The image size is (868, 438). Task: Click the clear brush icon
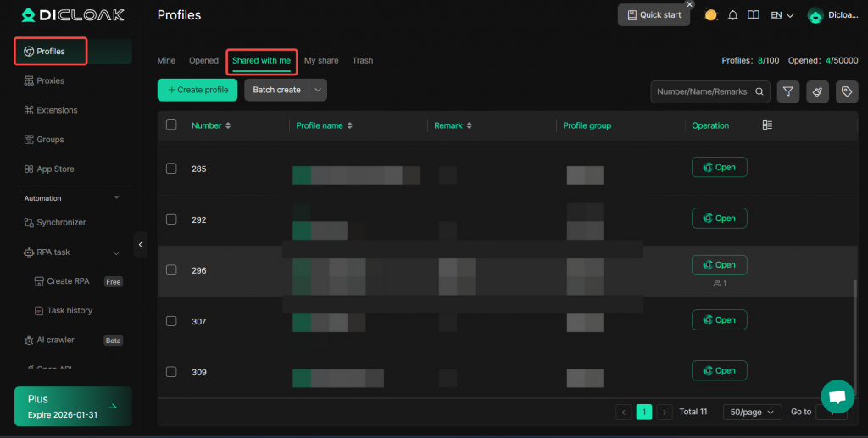click(817, 91)
